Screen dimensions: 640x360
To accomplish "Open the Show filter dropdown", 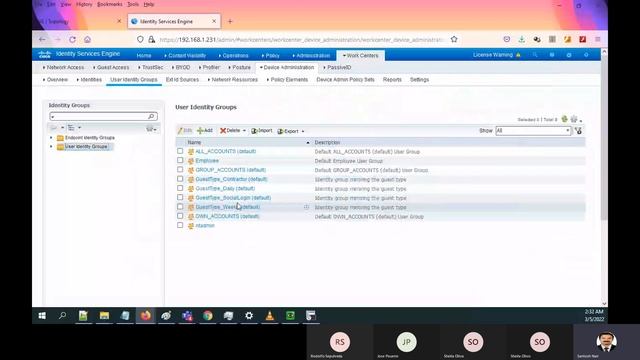I will tap(533, 131).
